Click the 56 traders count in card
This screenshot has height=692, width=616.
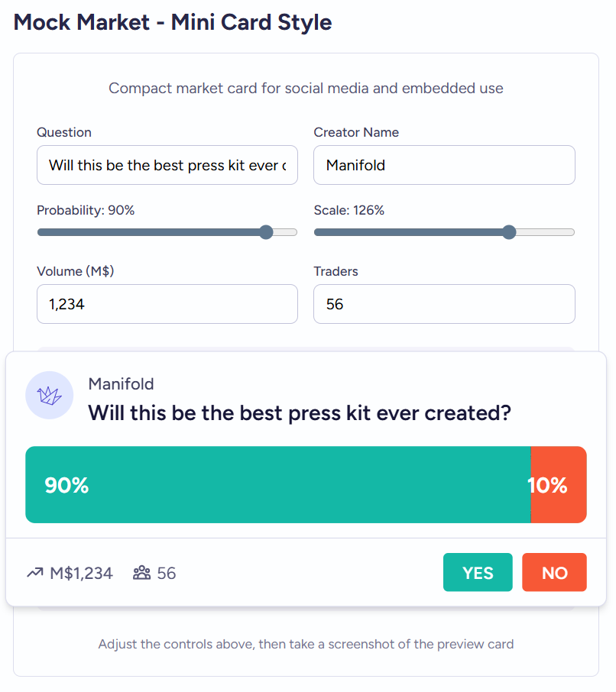(x=167, y=573)
